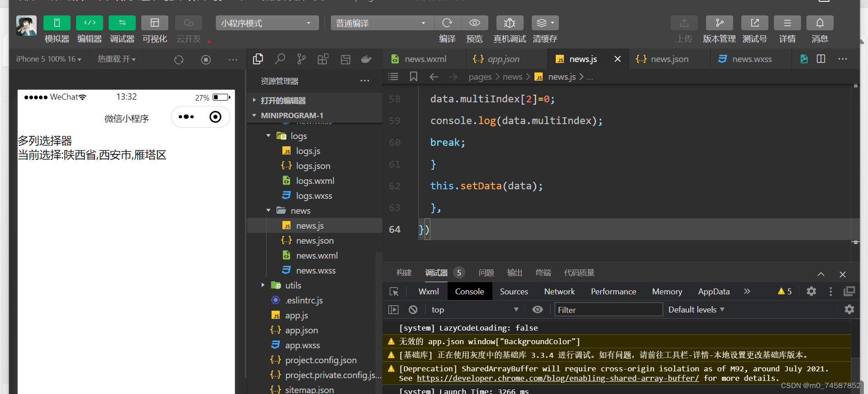Toggle the debugger panel button

coord(122,23)
